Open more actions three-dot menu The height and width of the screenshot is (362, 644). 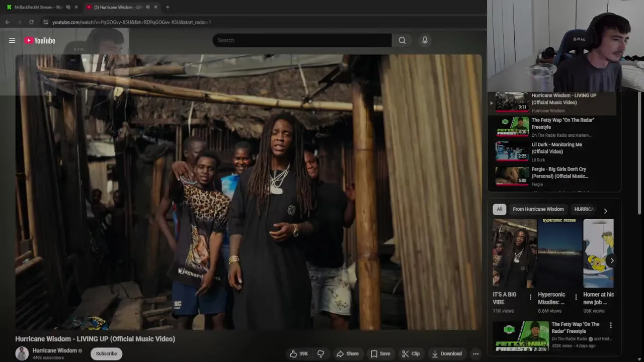[475, 353]
